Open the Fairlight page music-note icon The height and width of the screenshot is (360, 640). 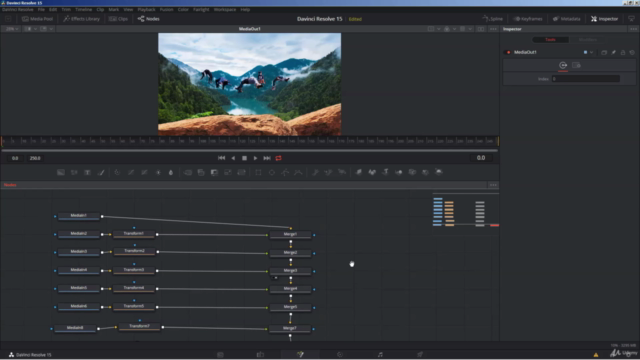(380, 354)
